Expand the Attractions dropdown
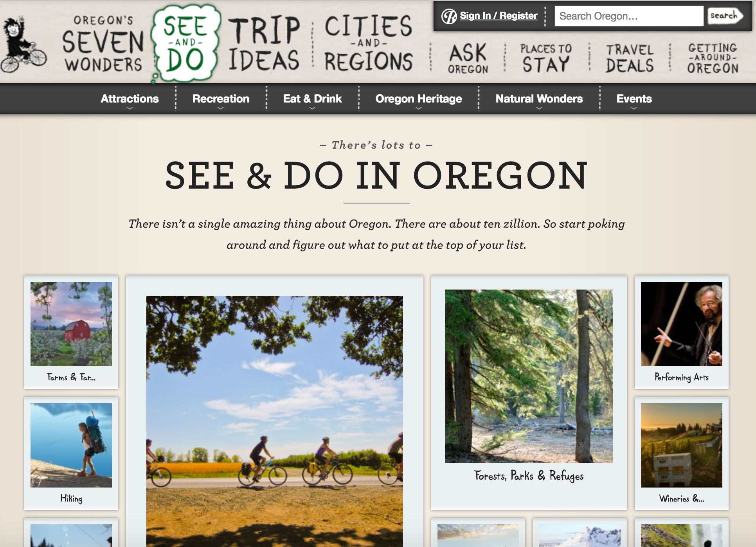Image resolution: width=756 pixels, height=547 pixels. [x=130, y=99]
